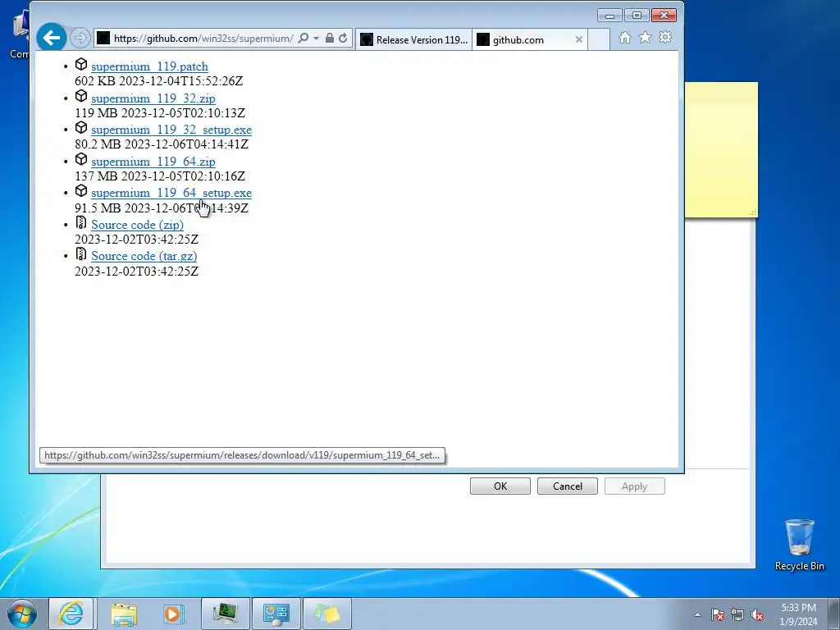
Task: Click the forward navigation arrow
Action: pos(80,38)
